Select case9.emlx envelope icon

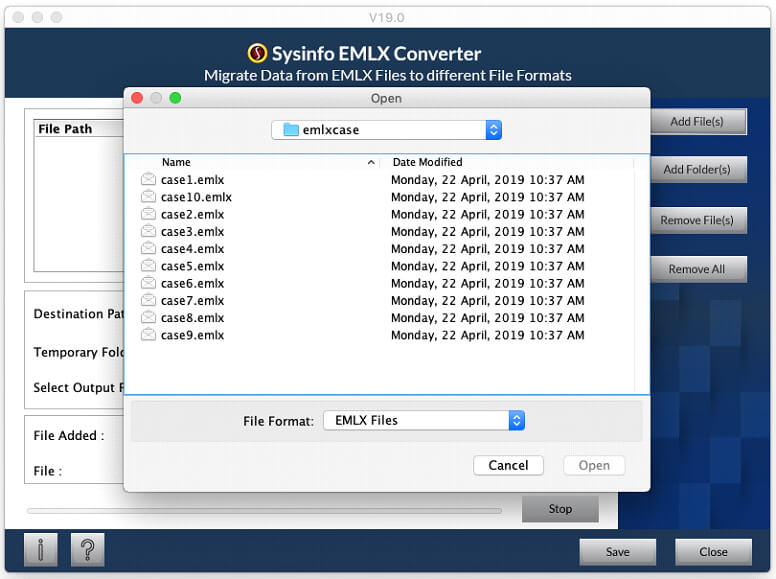click(x=148, y=335)
